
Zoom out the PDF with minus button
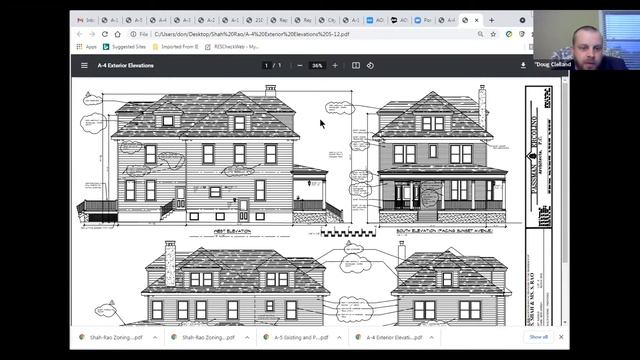pyautogui.click(x=300, y=65)
